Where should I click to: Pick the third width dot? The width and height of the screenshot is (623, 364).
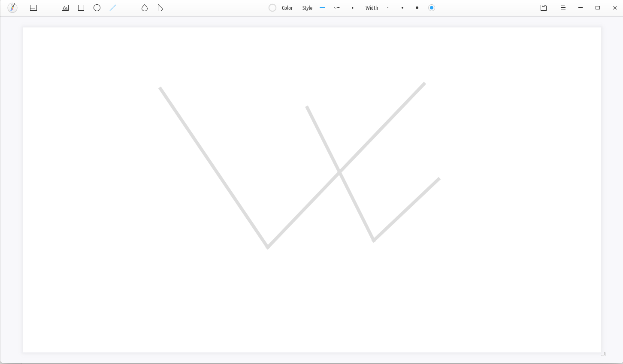417,8
